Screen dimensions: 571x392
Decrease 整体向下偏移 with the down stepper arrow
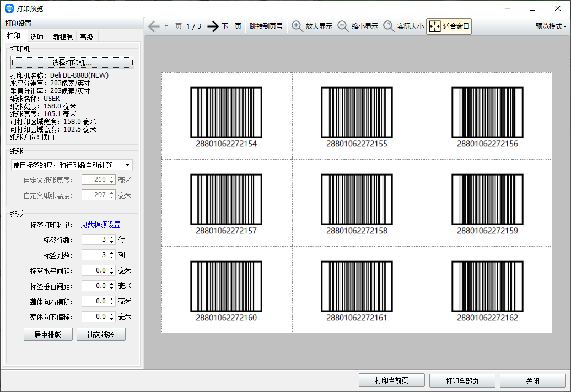click(x=112, y=319)
